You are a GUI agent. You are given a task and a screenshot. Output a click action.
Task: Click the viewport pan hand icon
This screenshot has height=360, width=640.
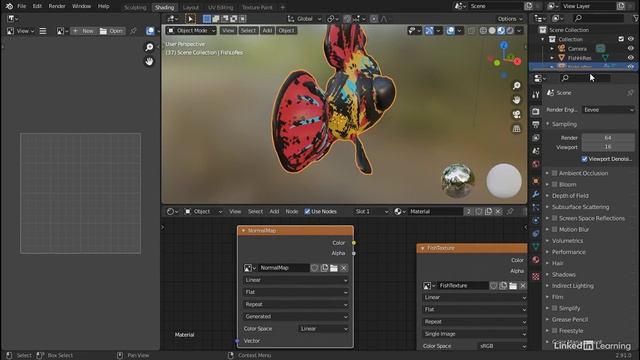516,100
